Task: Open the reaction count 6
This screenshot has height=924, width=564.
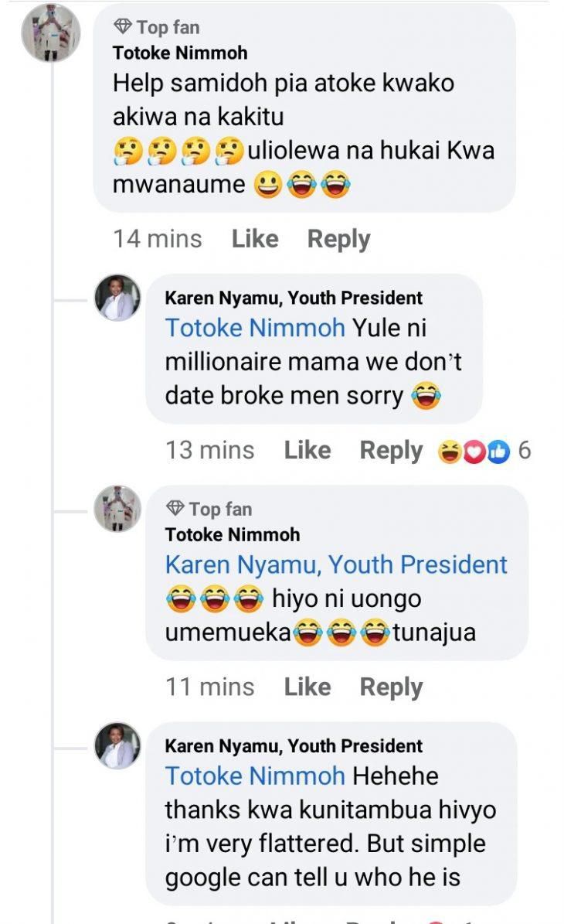Action: pyautogui.click(x=525, y=450)
